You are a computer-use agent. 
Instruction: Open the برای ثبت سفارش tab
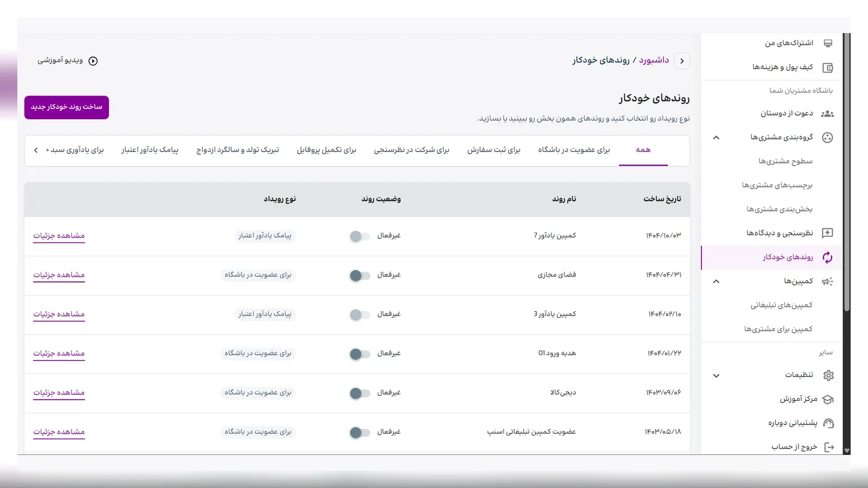click(494, 150)
